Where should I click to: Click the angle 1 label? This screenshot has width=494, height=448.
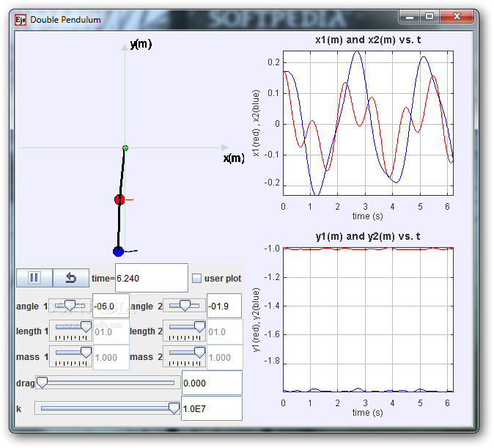32,306
